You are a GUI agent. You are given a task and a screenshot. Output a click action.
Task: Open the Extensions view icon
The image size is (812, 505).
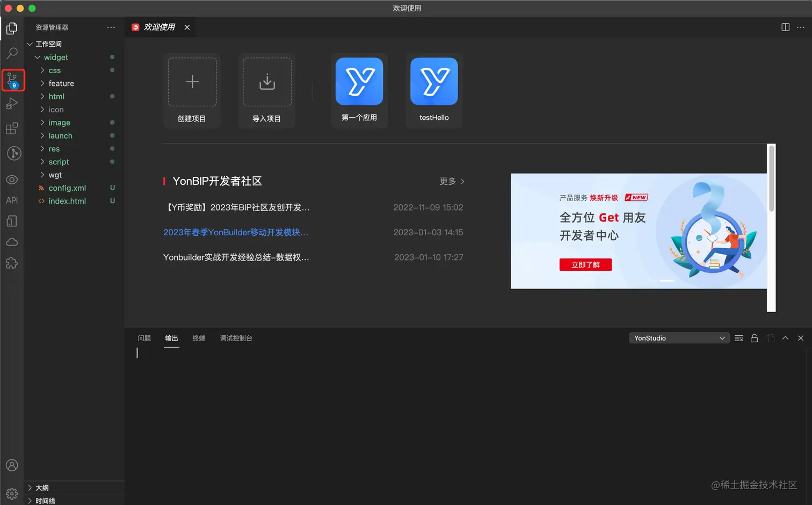pyautogui.click(x=12, y=128)
